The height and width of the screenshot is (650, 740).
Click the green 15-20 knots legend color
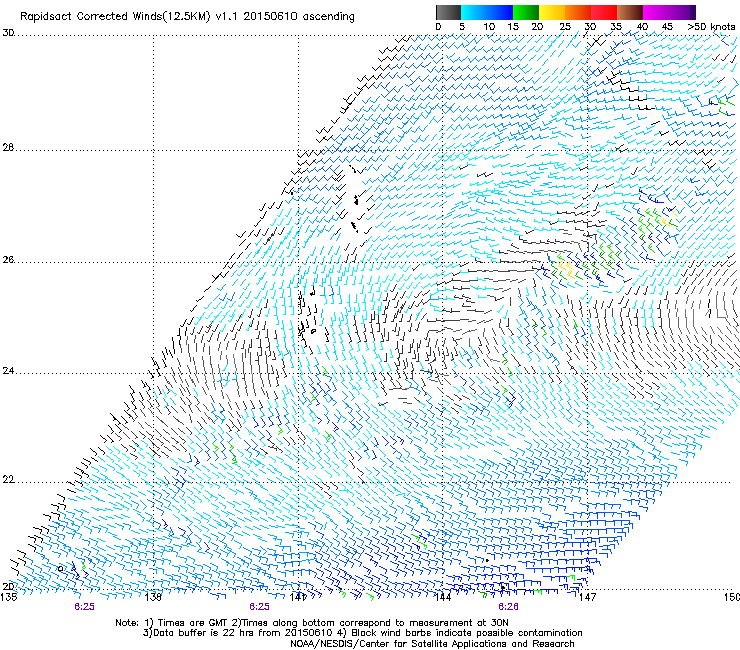526,12
